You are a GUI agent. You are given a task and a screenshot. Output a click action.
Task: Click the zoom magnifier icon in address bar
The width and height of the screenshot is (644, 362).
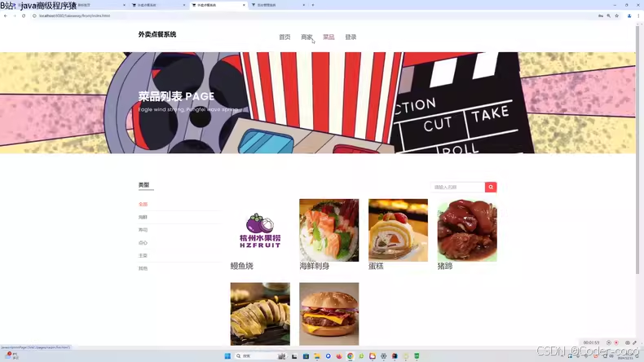[609, 15]
